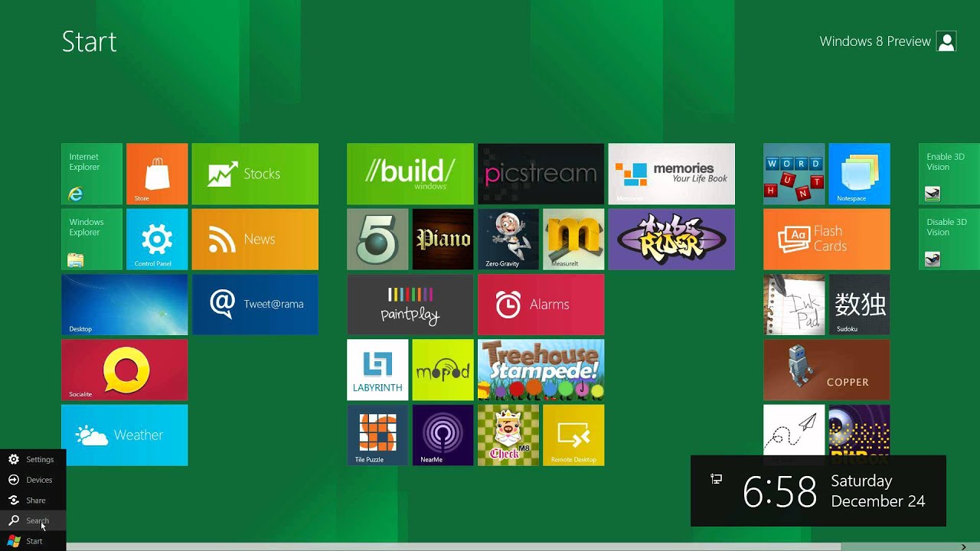Open the MeasureIt tile

click(573, 239)
